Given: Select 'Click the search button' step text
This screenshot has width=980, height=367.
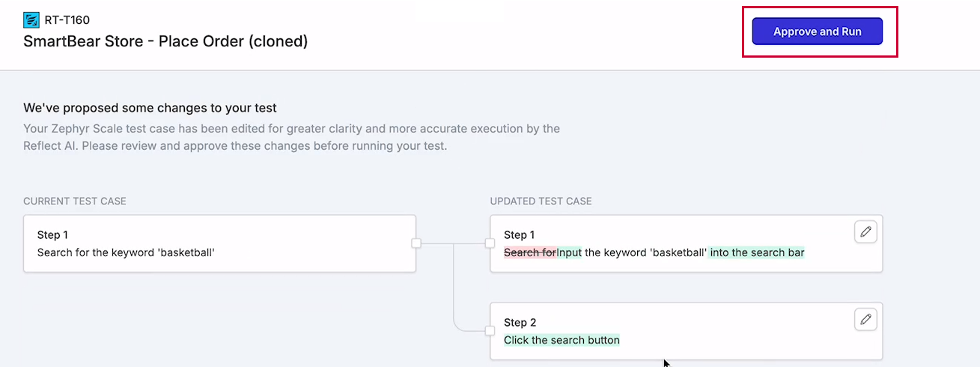Looking at the screenshot, I should coord(561,340).
